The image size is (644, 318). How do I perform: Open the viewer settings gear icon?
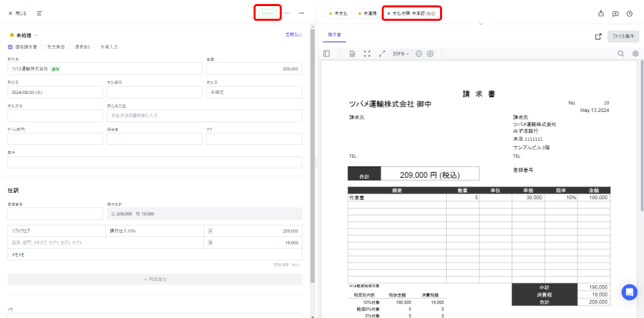point(635,54)
